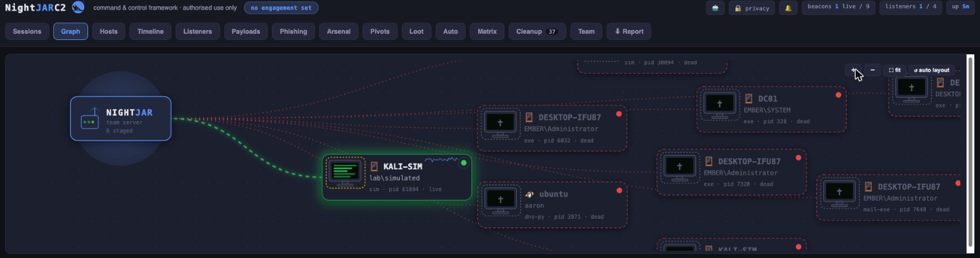Click the door icon beside KALI-SIM label
The image size is (980, 258).
[x=374, y=167]
